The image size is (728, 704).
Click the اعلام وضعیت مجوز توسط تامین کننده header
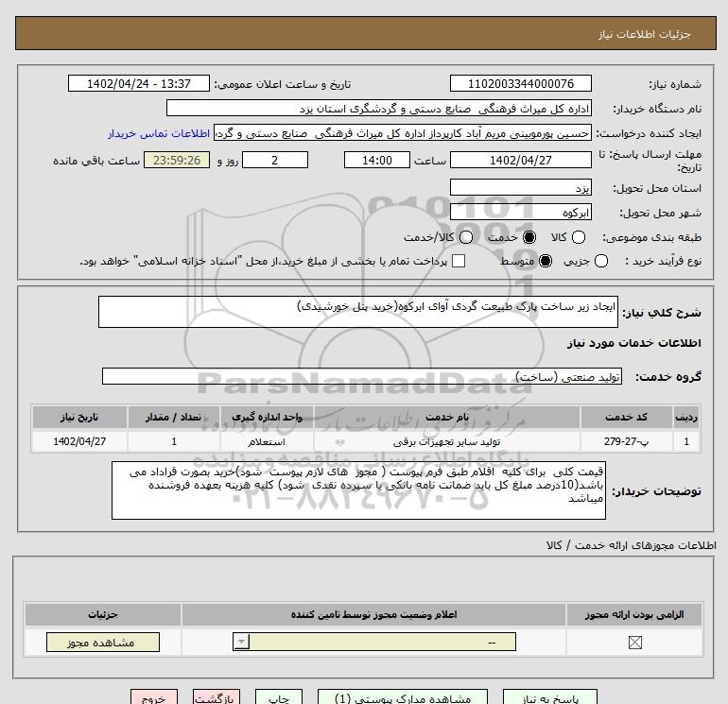point(373,614)
